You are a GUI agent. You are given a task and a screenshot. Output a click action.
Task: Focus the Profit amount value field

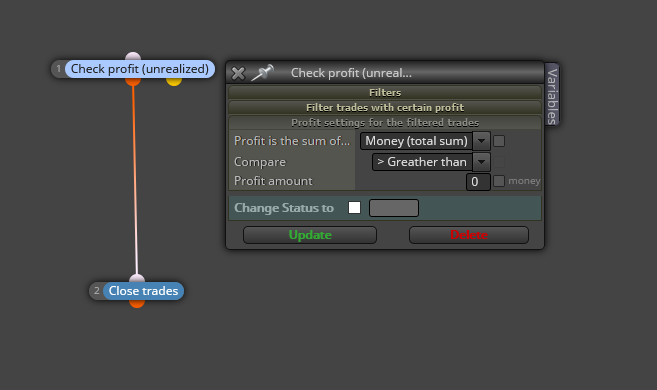(478, 182)
